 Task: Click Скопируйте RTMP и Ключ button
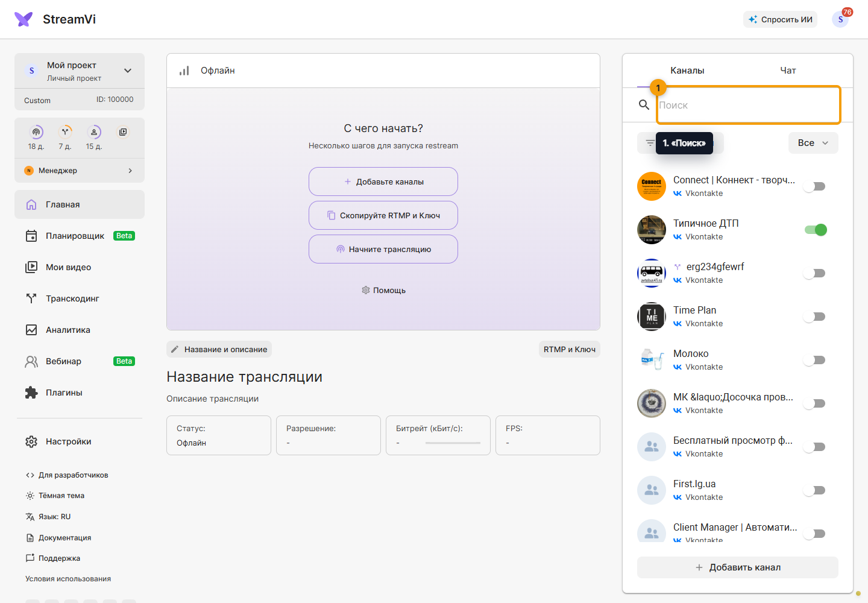(383, 215)
